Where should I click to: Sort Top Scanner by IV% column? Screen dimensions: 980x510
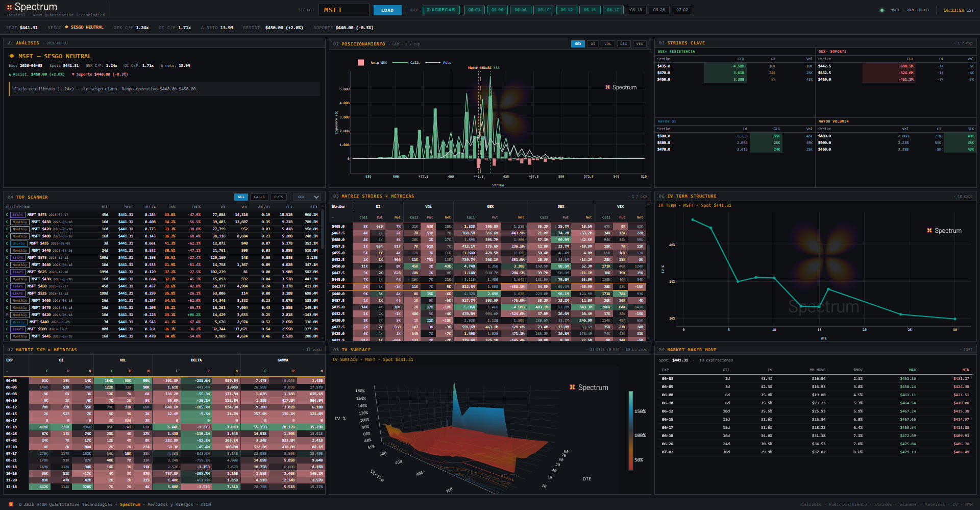tap(172, 207)
